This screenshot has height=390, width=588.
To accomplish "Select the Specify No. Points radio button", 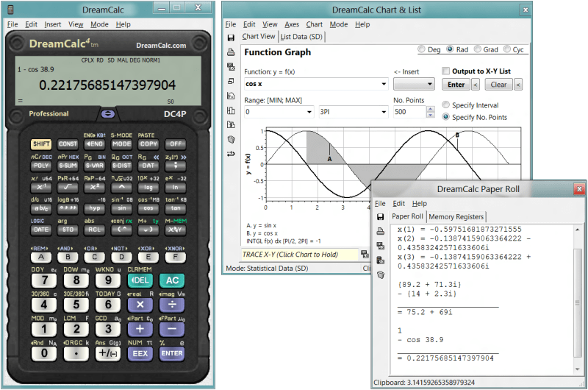I will click(x=446, y=117).
